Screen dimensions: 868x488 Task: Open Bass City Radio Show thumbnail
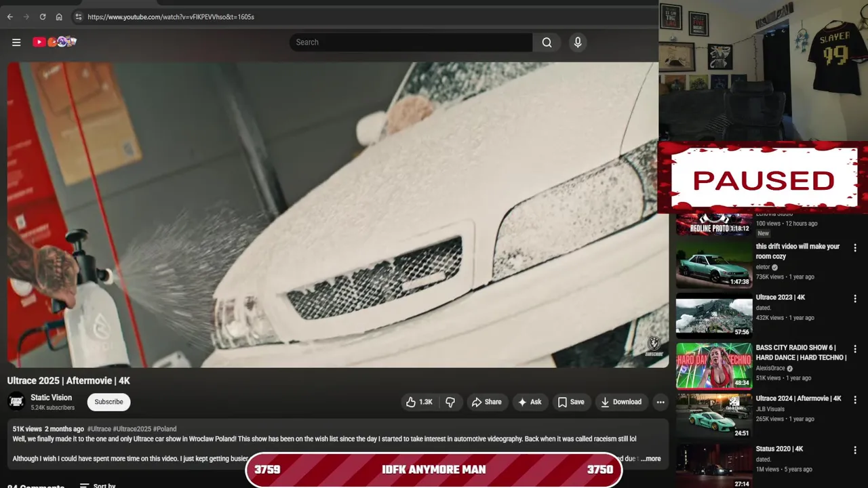pos(714,366)
